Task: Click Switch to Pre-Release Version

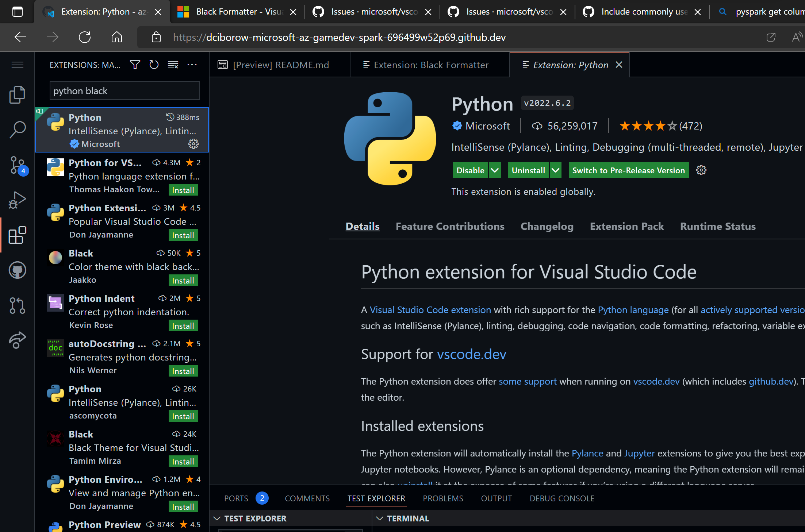Action: tap(628, 170)
